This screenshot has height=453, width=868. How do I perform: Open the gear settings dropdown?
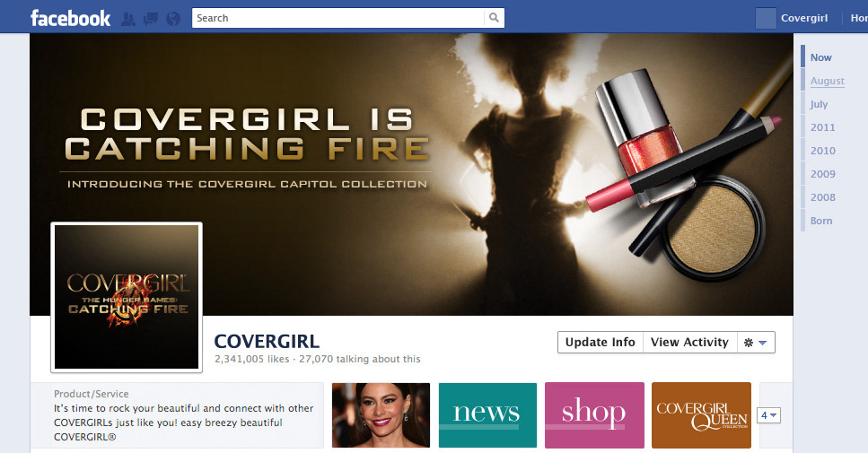pyautogui.click(x=756, y=343)
